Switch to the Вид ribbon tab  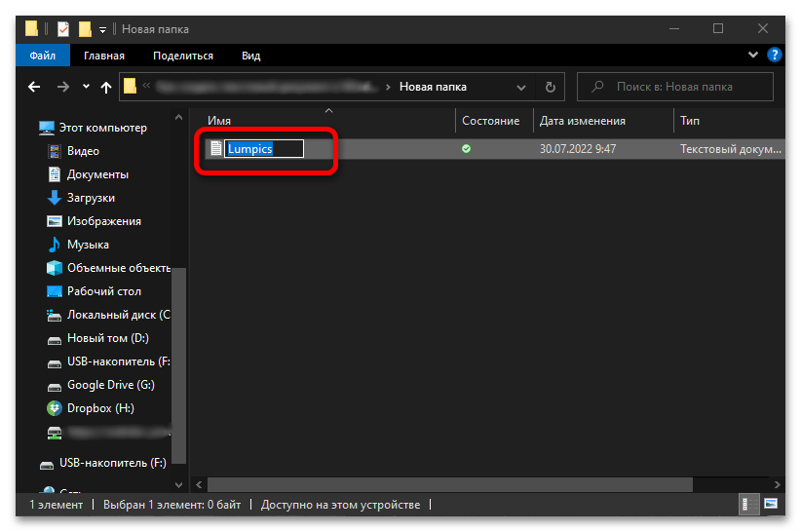pos(250,56)
